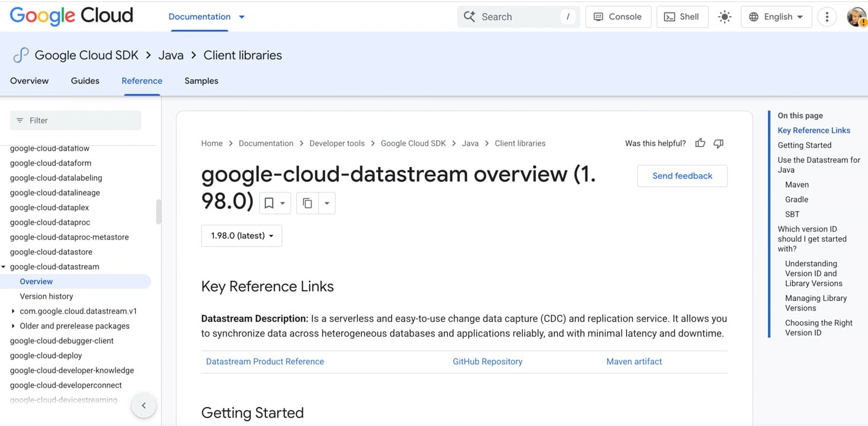This screenshot has width=868, height=426.
Task: Jump to SBT in page outline
Action: tap(792, 214)
